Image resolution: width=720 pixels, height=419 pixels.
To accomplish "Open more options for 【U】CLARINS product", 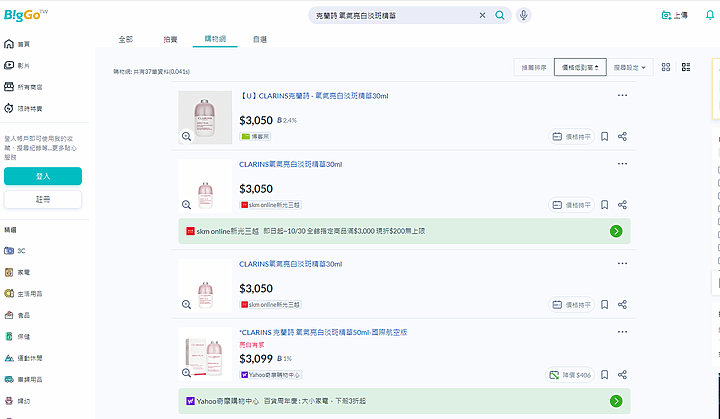I will coord(622,95).
